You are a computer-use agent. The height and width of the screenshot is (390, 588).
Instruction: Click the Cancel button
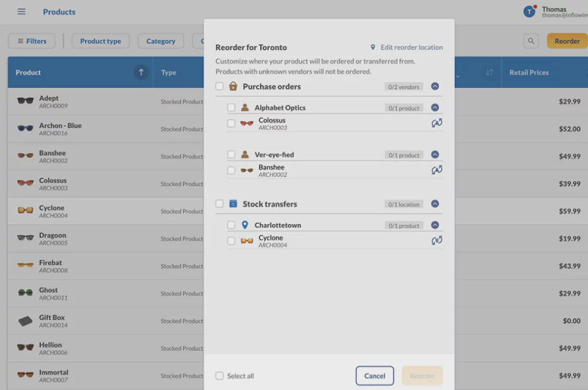374,376
